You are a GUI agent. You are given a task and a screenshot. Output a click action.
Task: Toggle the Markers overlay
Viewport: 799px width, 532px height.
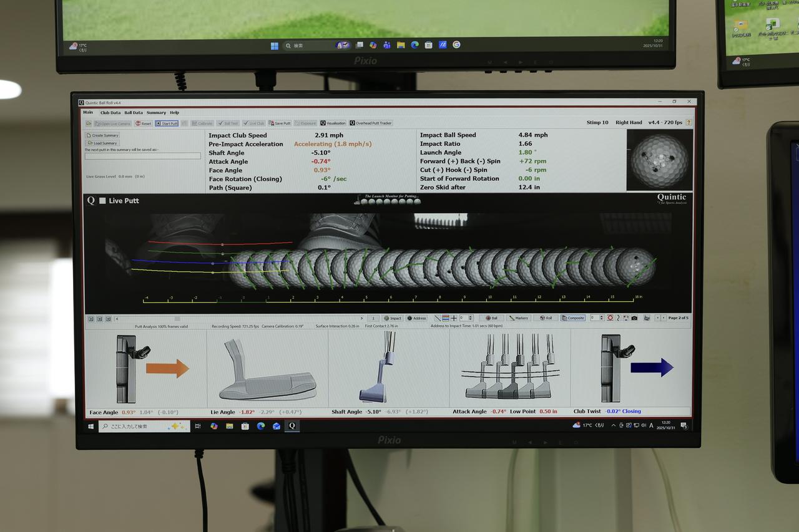point(519,318)
